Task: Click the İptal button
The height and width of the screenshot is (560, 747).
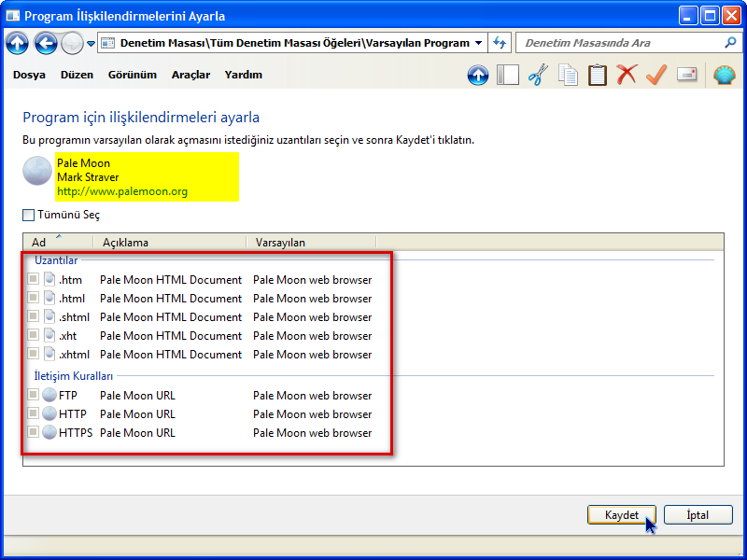Action: 698,515
